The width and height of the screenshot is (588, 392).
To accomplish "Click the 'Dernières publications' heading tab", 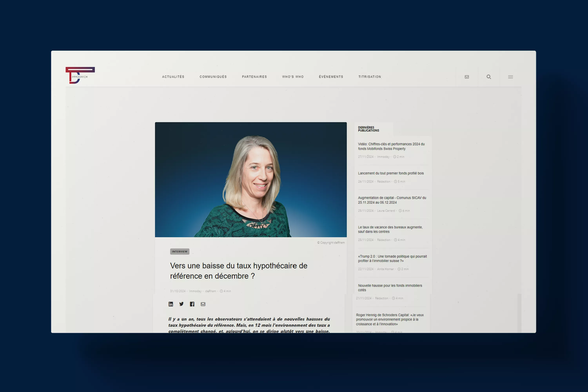I will pos(368,129).
